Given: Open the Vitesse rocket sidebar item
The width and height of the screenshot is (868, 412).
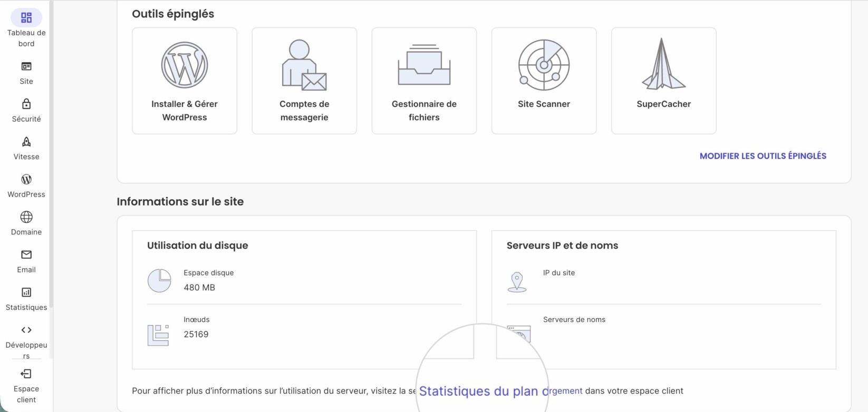Looking at the screenshot, I should 26,149.
